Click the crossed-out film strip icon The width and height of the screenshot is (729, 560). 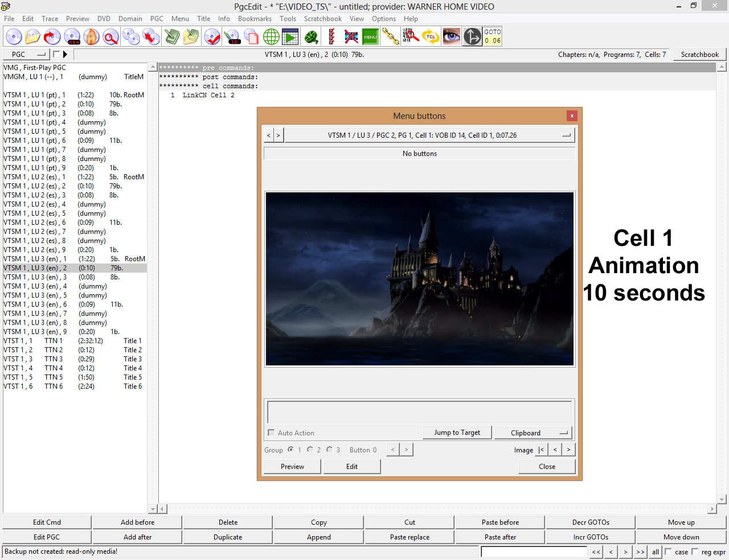pyautogui.click(x=351, y=37)
